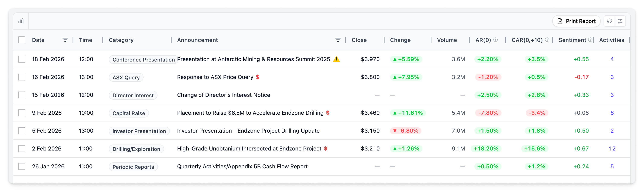Open the Date column filter icon

(x=65, y=40)
